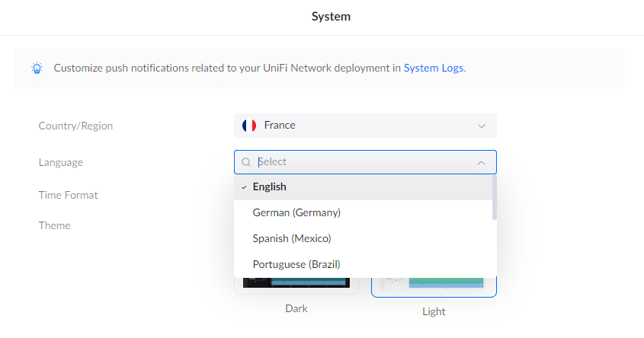Click the magnifier icon in Language field
The width and height of the screenshot is (644, 338).
[x=246, y=162]
